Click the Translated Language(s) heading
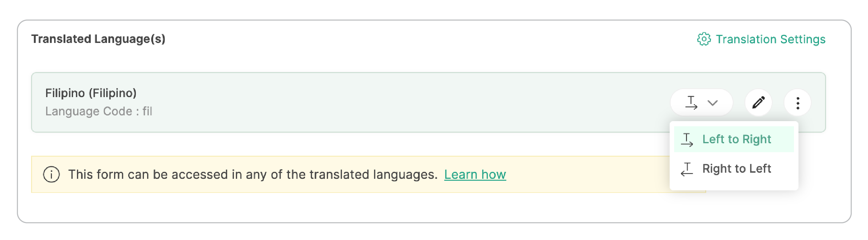868x240 pixels. click(98, 39)
